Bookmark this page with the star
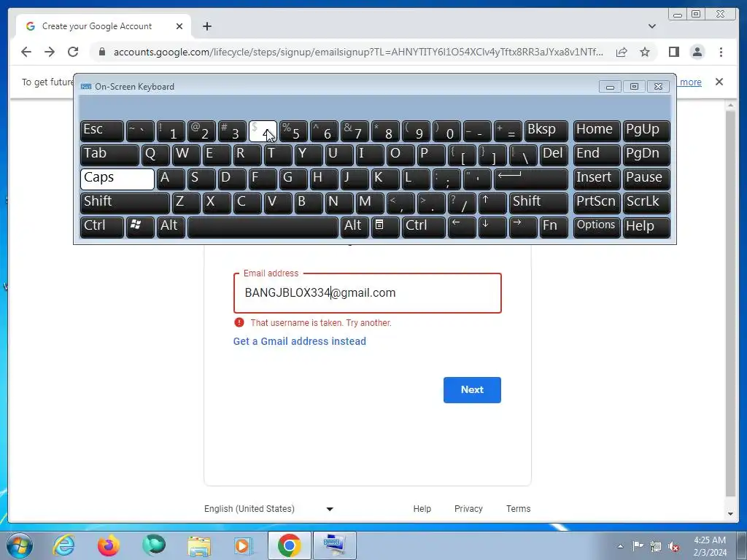Screen dimensions: 747x560 tap(645, 52)
